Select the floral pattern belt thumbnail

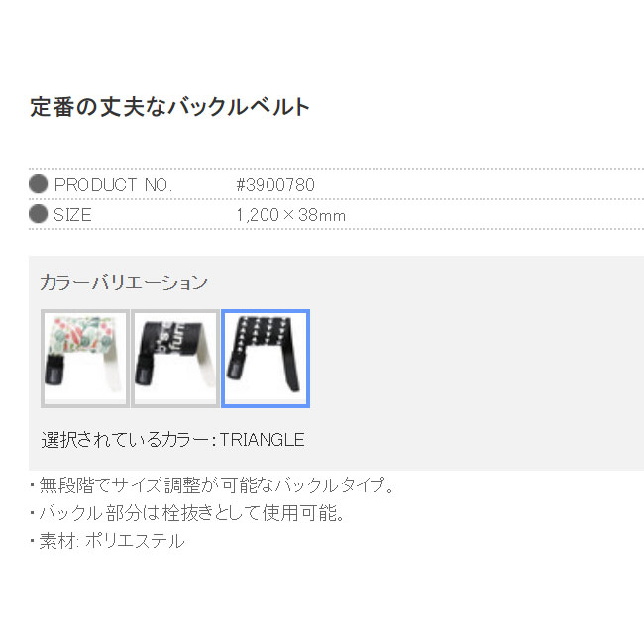coord(85,359)
